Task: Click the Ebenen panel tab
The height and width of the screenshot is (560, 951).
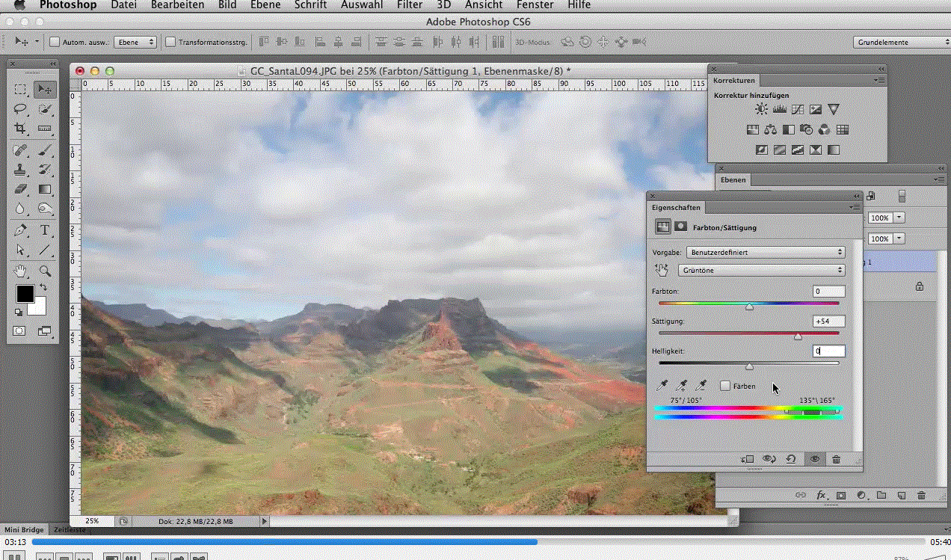Action: click(732, 180)
